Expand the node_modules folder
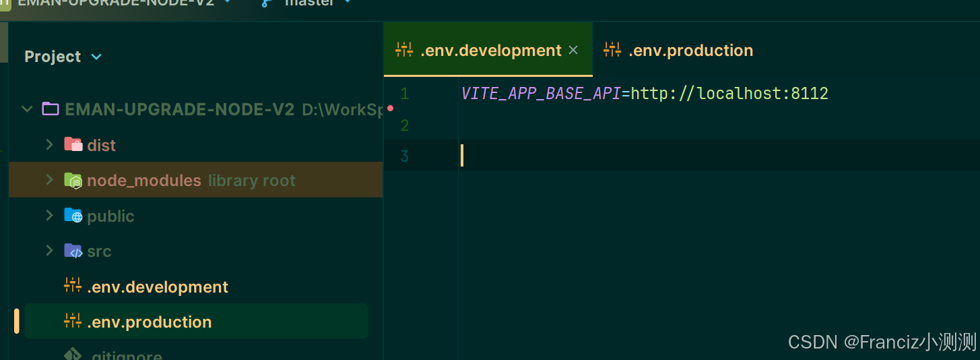 pos(49,180)
